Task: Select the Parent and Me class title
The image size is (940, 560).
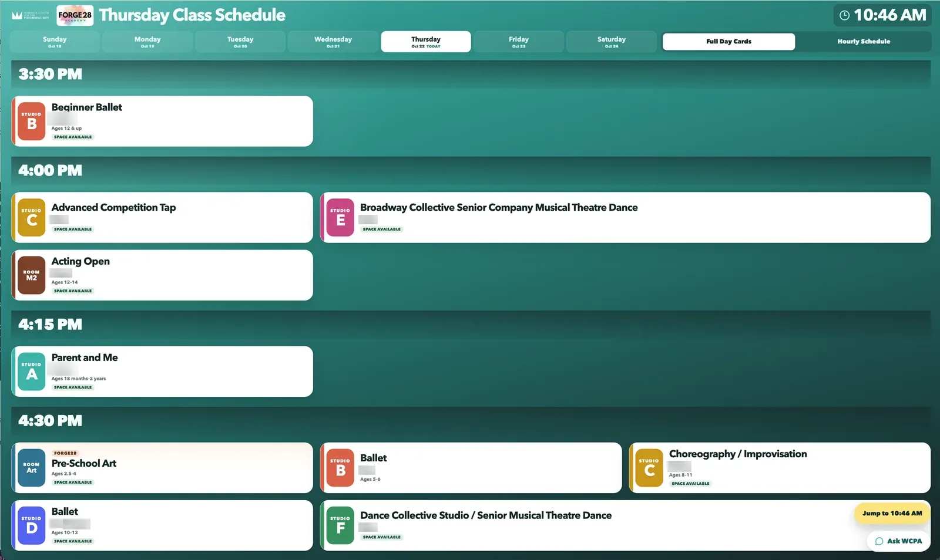Action: click(x=85, y=357)
